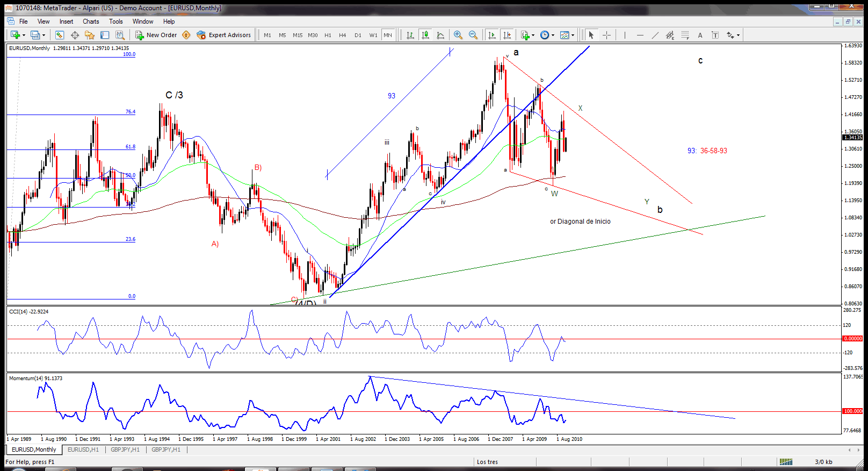Toggle the chart auto scroll button
Screen dimensions: 868x471
coord(491,35)
